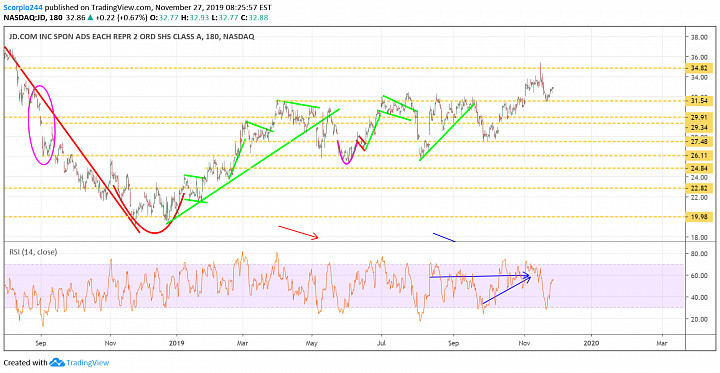Viewport: 720px width, 373px height.
Task: Click the TradingView.com text in header
Action: [x=122, y=8]
